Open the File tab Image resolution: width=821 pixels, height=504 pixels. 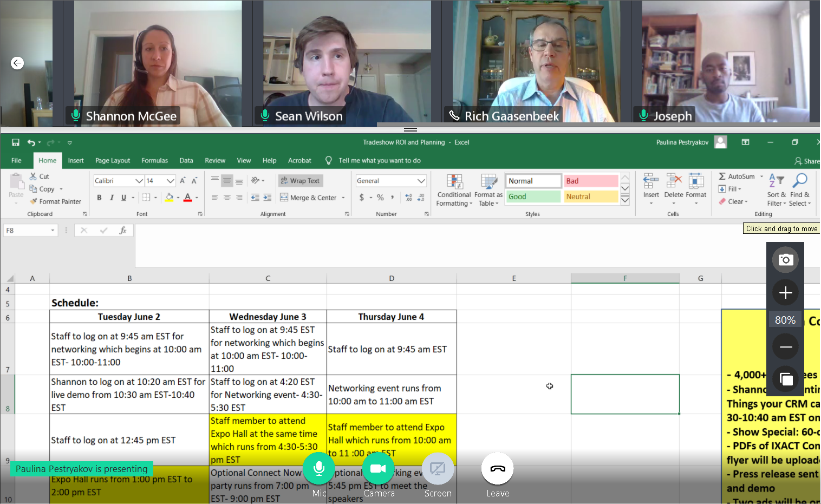coord(16,161)
